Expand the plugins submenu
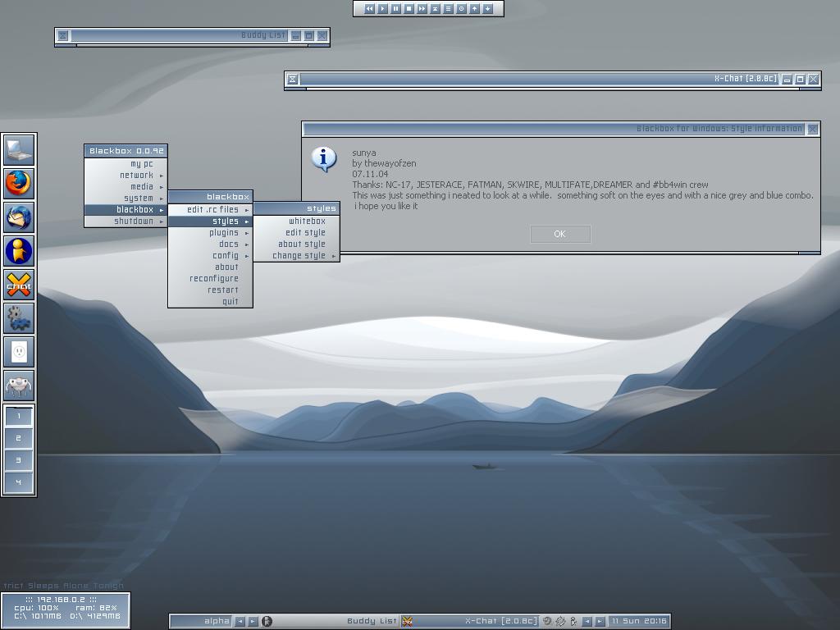Image resolution: width=840 pixels, height=630 pixels. click(210, 233)
